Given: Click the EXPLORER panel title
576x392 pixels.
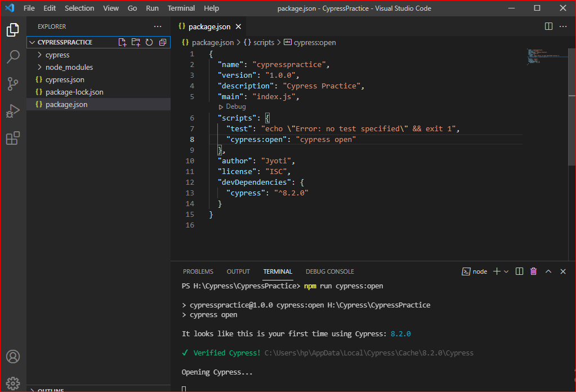Looking at the screenshot, I should 52,26.
